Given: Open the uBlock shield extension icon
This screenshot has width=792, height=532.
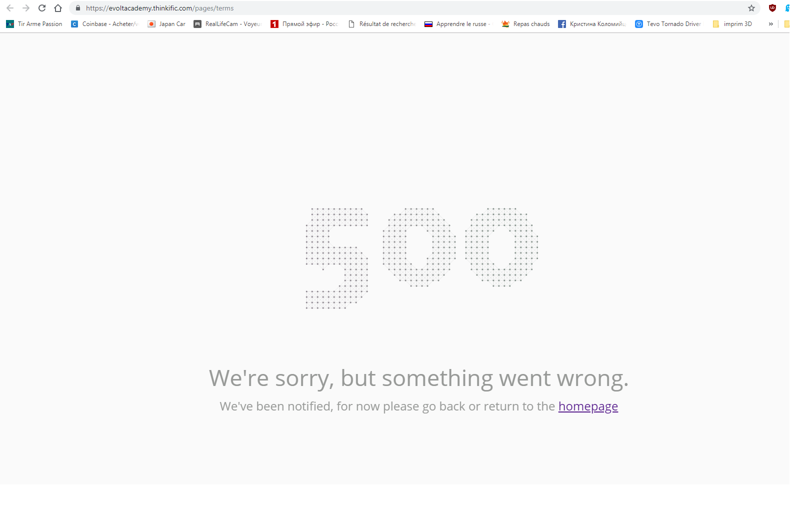Looking at the screenshot, I should click(x=772, y=8).
